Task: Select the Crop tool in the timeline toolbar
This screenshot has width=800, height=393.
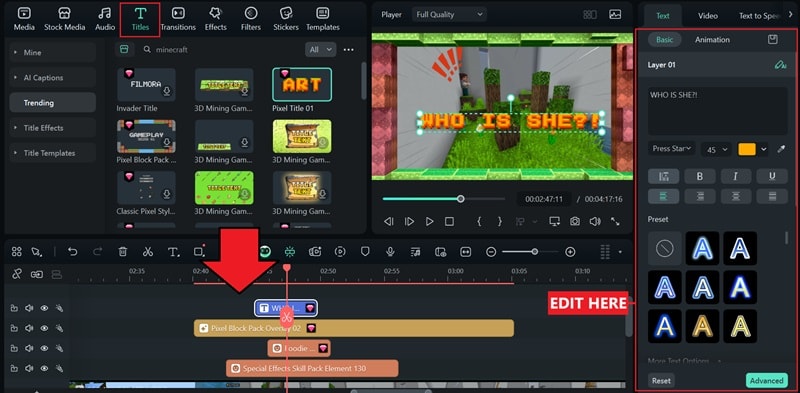Action: pos(199,251)
